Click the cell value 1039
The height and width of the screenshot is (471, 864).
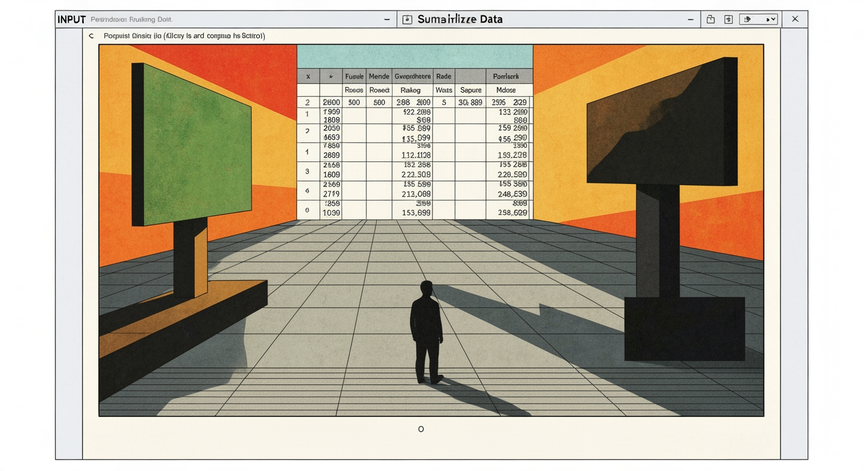pyautogui.click(x=331, y=213)
